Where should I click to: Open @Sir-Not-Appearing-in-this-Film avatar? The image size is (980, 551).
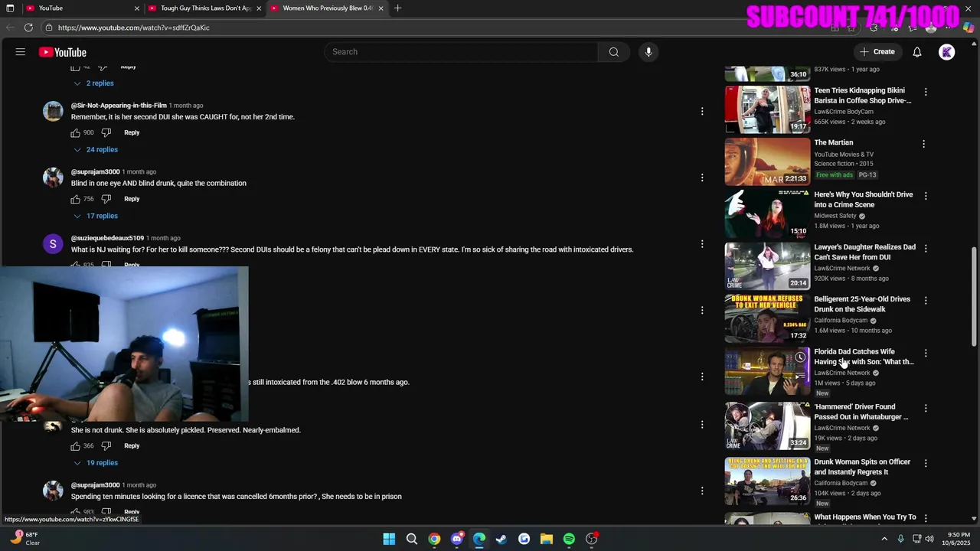point(53,112)
